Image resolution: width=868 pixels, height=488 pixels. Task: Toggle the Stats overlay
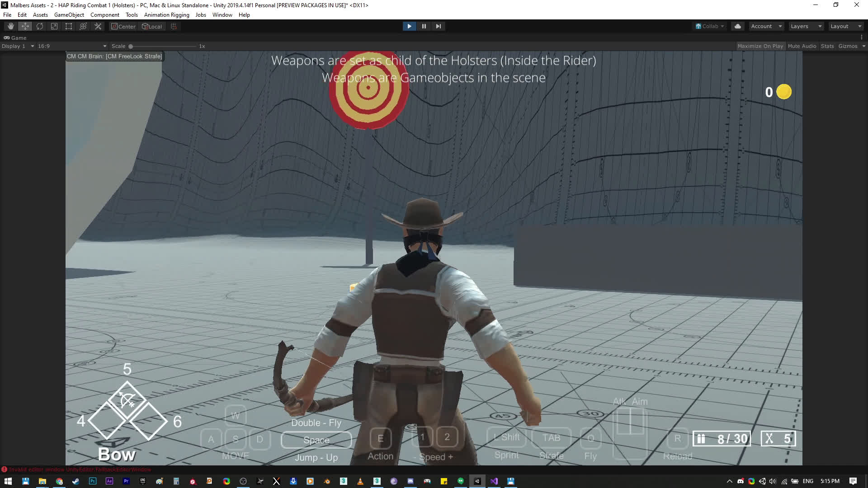[827, 46]
